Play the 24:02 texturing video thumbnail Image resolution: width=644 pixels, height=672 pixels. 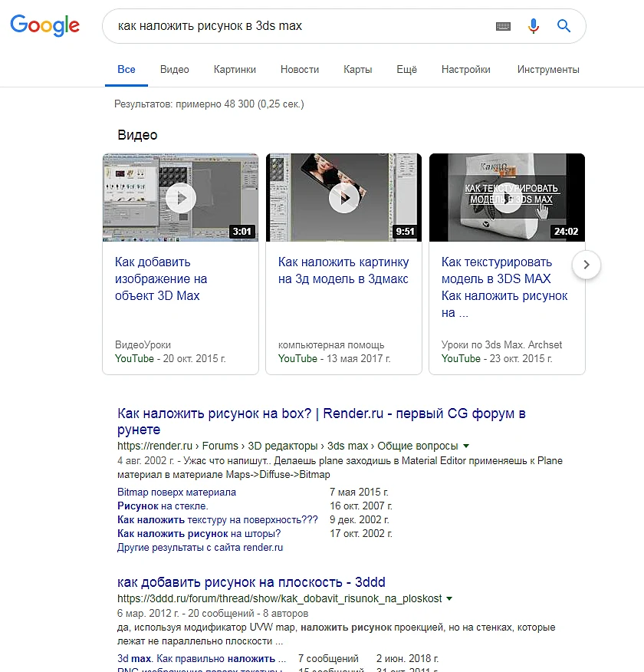[x=507, y=198]
